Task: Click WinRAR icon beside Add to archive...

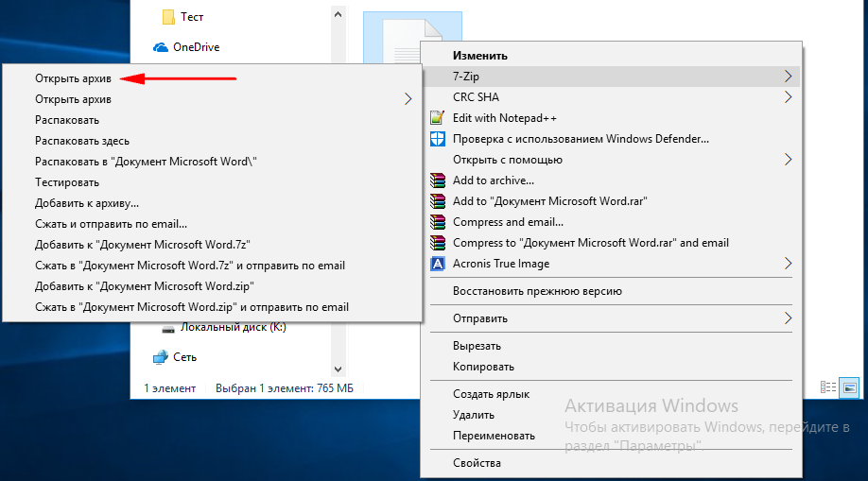Action: coord(437,180)
